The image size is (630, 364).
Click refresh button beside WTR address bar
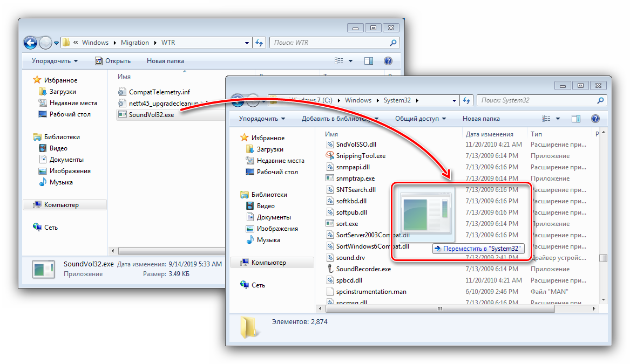click(259, 43)
